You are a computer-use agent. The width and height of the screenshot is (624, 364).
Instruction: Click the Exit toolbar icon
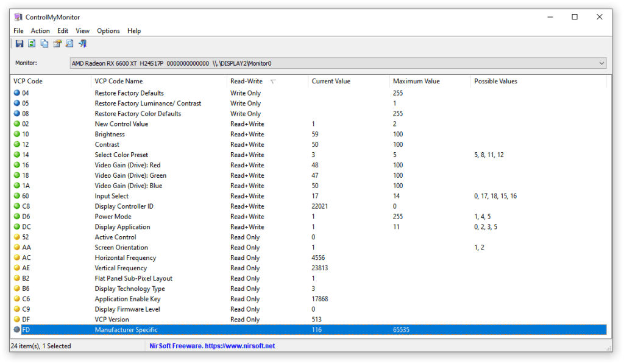pos(82,44)
